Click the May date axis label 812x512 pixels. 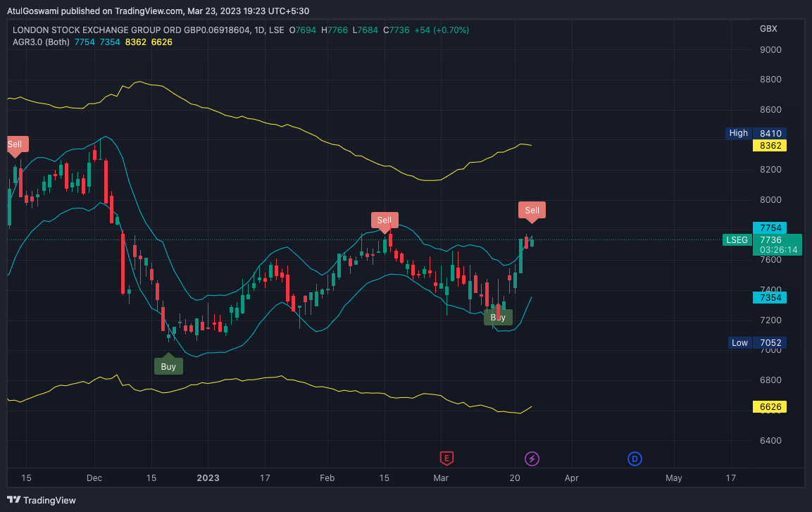(673, 477)
